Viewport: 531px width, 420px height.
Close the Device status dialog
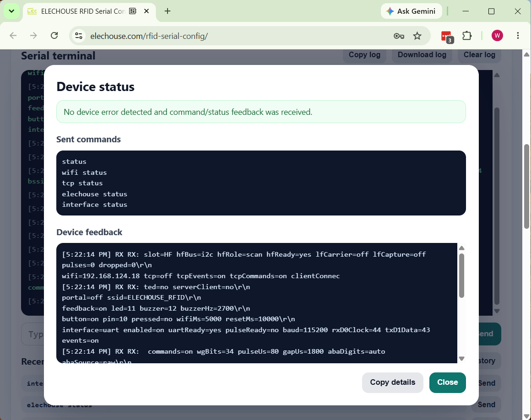point(447,382)
